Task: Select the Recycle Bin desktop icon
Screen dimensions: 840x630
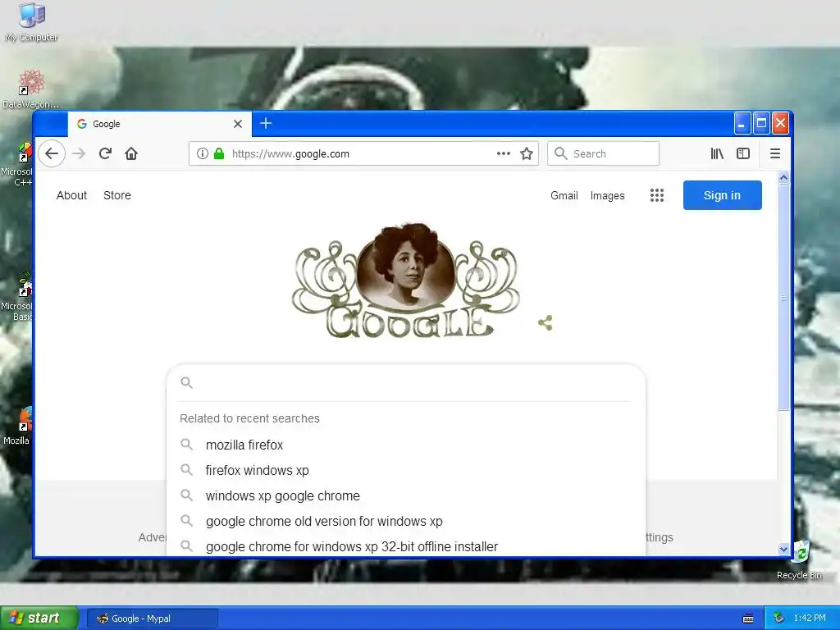Action: pos(799,559)
